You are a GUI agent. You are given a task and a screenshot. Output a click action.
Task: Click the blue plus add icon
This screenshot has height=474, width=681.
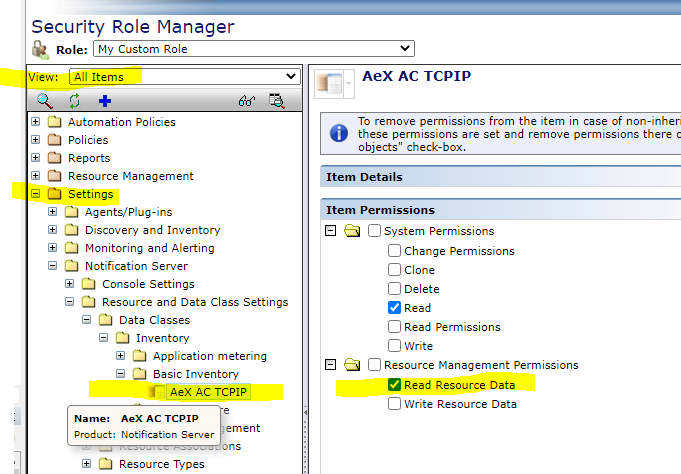click(x=103, y=100)
